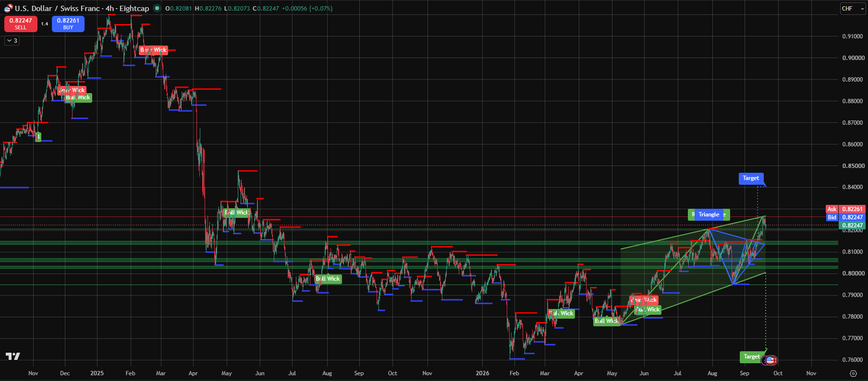Viewport: 868px width, 381px height.
Task: Select the blue Triangle pattern label
Action: tap(709, 214)
